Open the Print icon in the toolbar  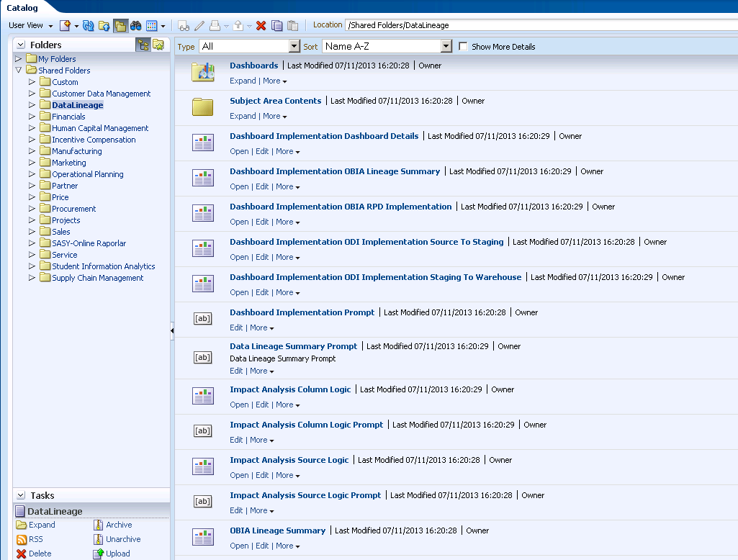click(x=215, y=24)
